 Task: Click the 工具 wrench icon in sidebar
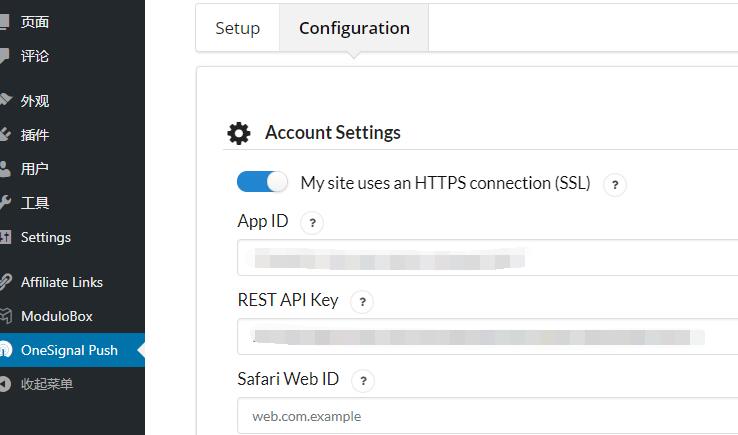coord(5,203)
